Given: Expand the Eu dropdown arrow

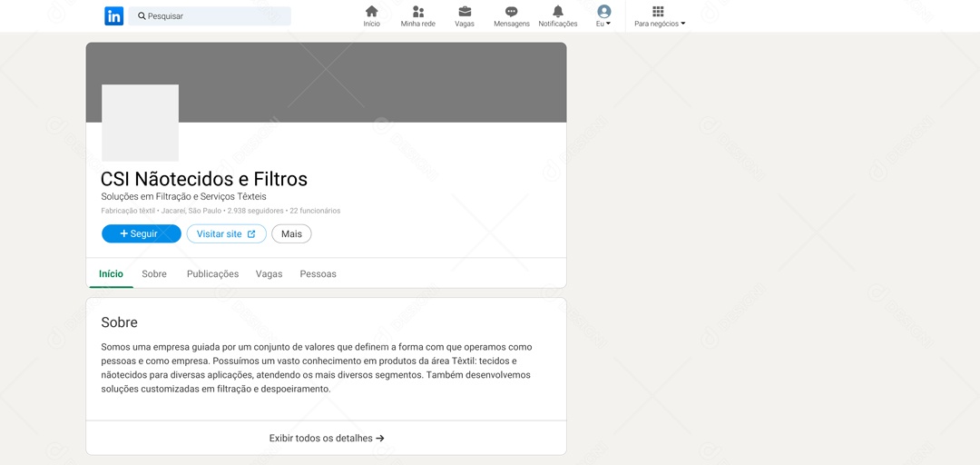Looking at the screenshot, I should click(x=608, y=24).
